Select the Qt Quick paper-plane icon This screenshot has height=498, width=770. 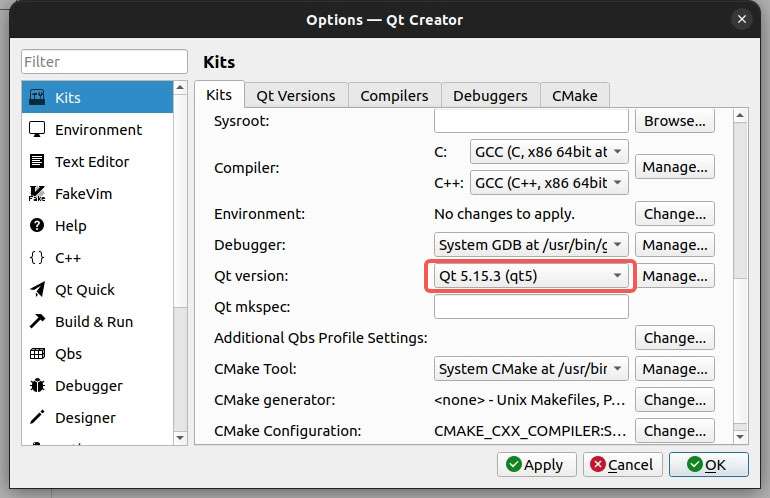click(37, 290)
